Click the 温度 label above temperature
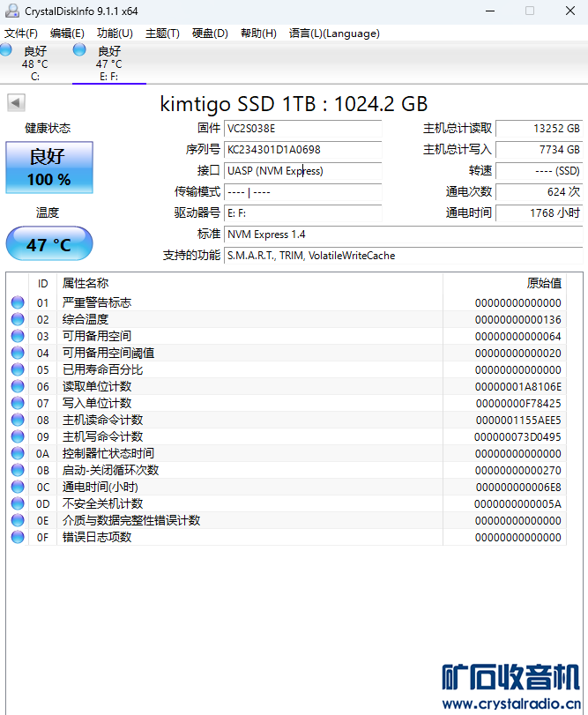The width and height of the screenshot is (588, 715). point(48,212)
